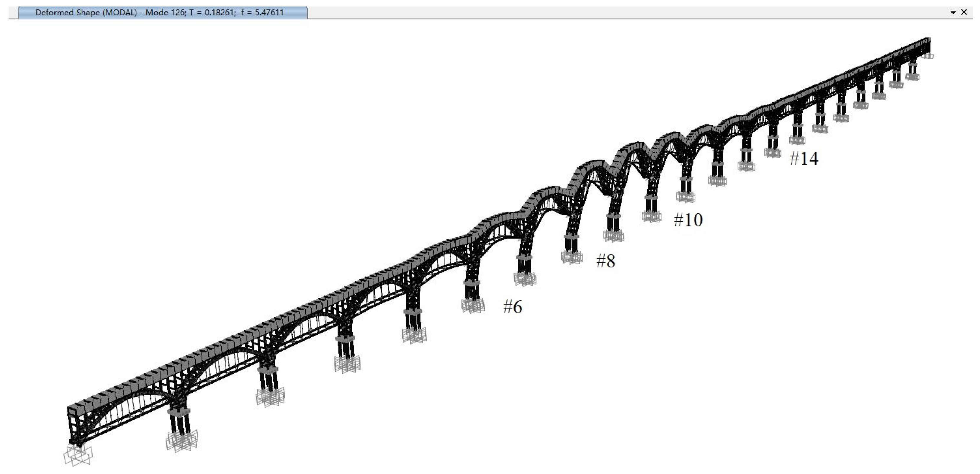Select third pier's foundation support from left end
This screenshot has width=980, height=474.
pyautogui.click(x=270, y=398)
